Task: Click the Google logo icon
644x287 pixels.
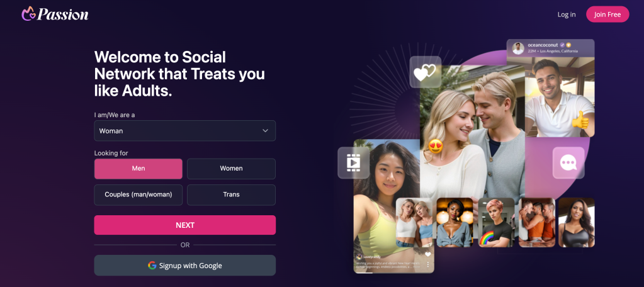Action: [152, 266]
